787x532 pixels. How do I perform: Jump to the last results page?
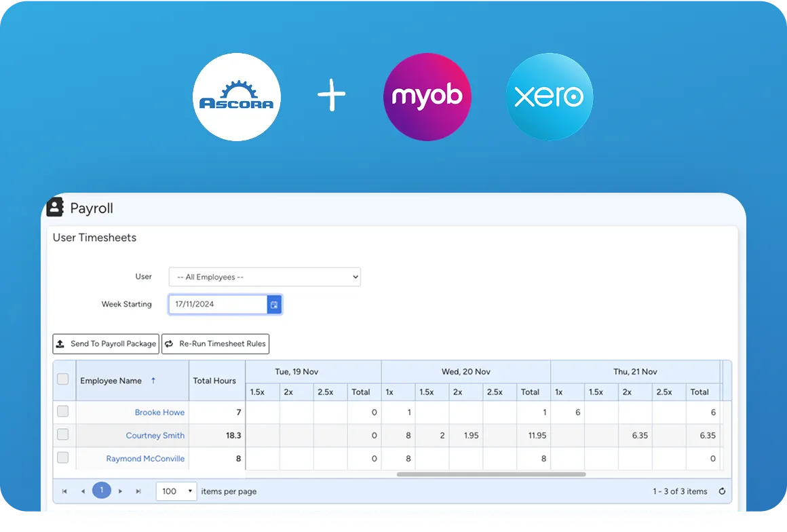coord(138,491)
